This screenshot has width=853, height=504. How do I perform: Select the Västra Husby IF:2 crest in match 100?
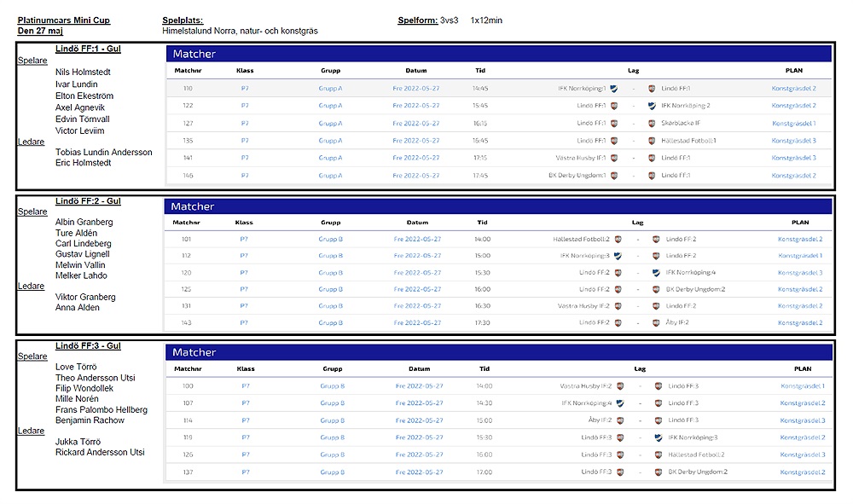(620, 386)
